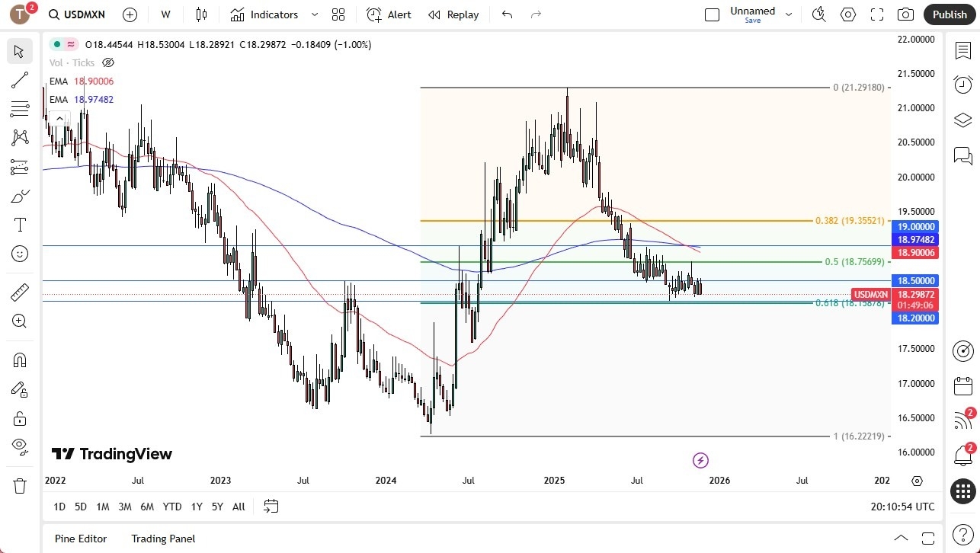Open chart settings via the gear icon

pos(848,14)
